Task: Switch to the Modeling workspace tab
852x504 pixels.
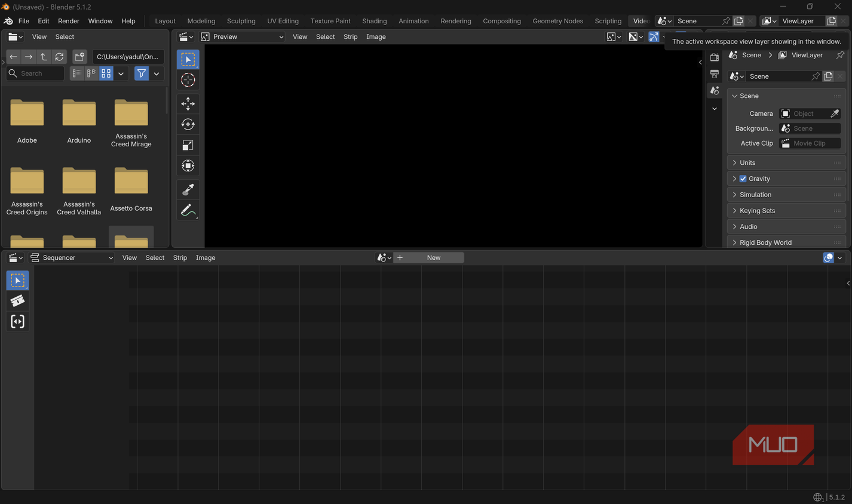Action: pyautogui.click(x=201, y=21)
